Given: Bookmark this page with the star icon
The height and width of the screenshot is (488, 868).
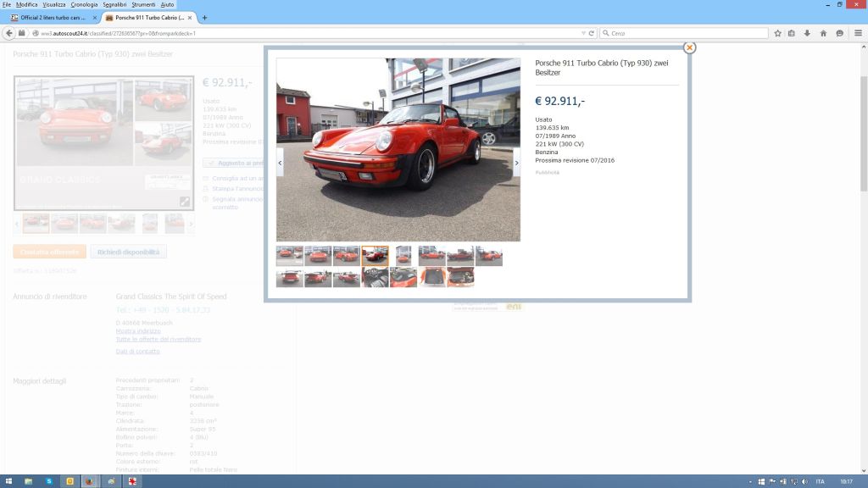Looking at the screenshot, I should pos(777,33).
